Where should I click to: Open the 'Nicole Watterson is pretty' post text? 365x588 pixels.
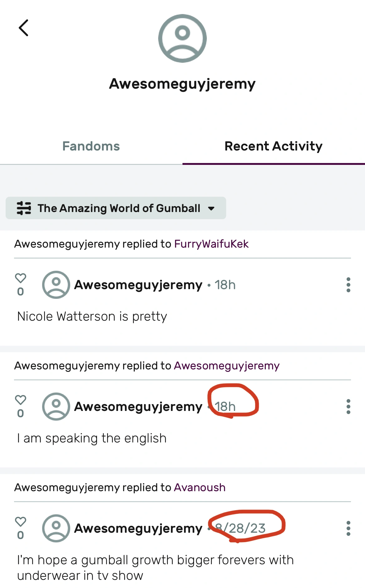point(92,317)
